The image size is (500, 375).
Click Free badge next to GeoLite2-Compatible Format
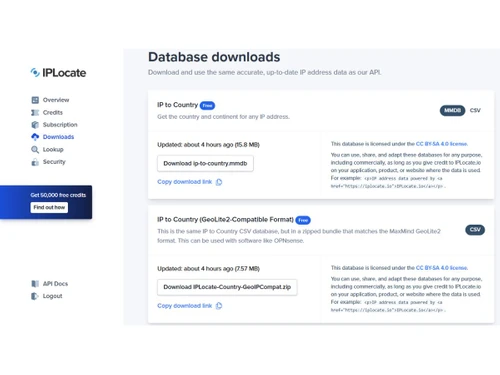pos(303,220)
